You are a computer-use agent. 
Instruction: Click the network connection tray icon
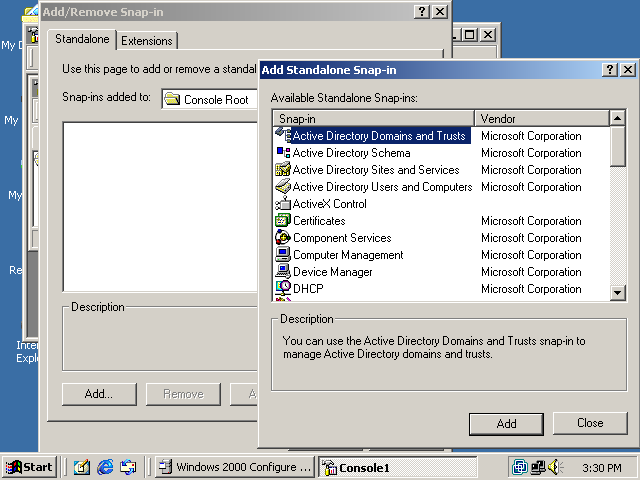538,467
